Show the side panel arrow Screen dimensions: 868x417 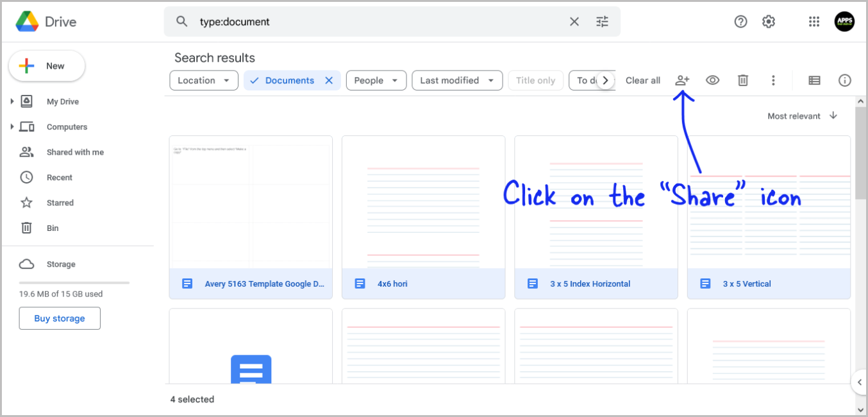(x=860, y=382)
